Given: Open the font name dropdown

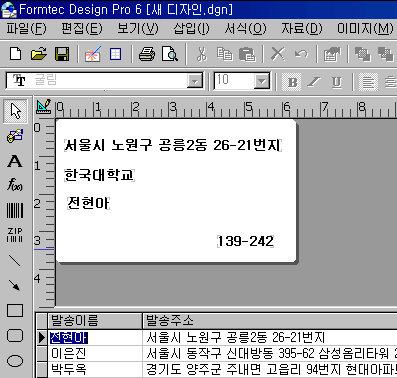Looking at the screenshot, I should (x=195, y=81).
